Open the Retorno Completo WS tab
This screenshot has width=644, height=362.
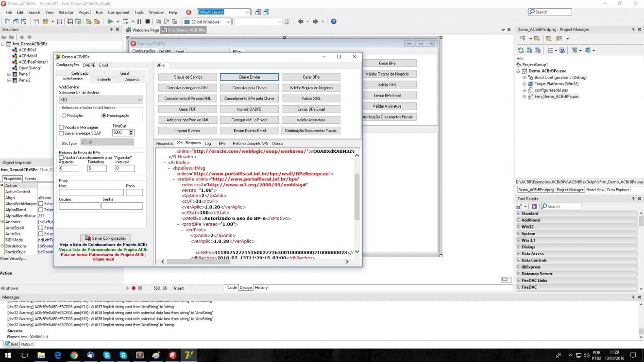click(250, 144)
